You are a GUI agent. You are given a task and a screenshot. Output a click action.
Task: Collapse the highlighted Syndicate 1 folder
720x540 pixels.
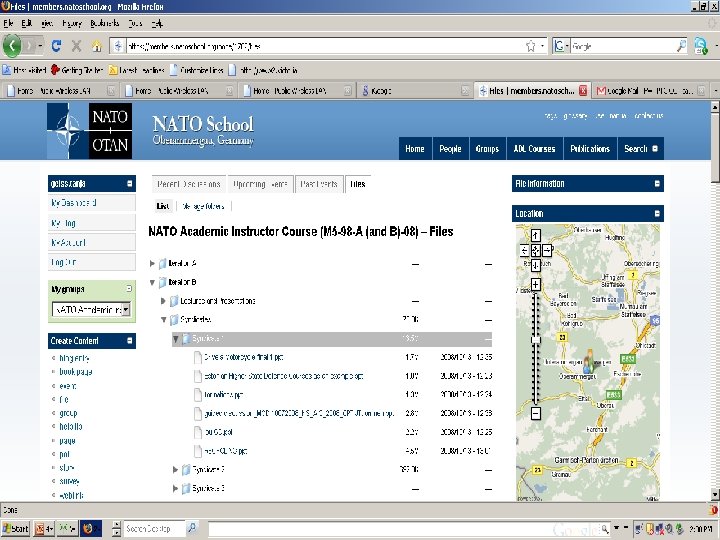[175, 339]
